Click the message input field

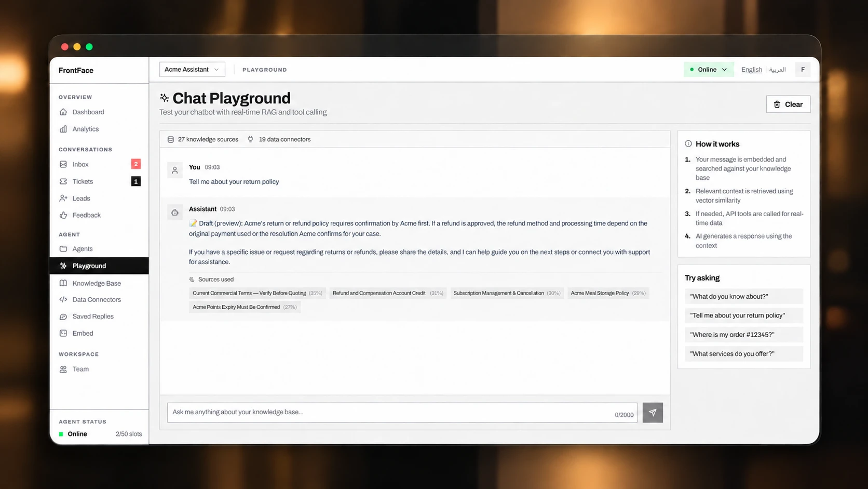402,413
